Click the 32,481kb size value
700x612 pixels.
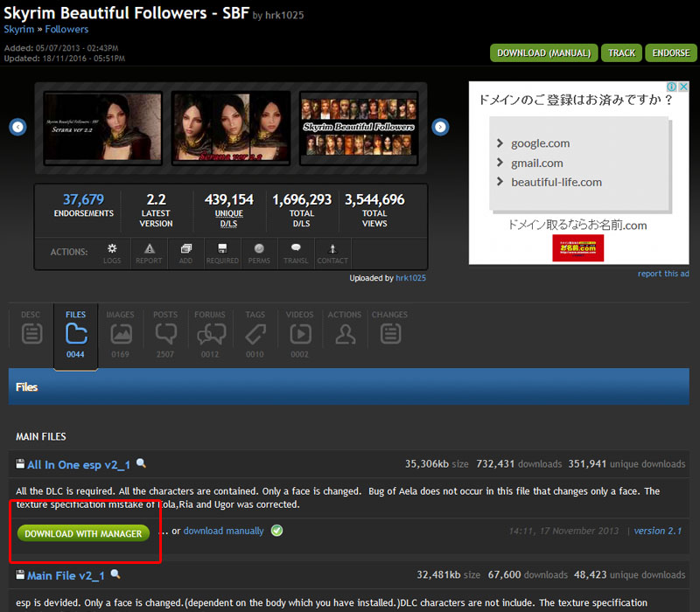tap(438, 574)
